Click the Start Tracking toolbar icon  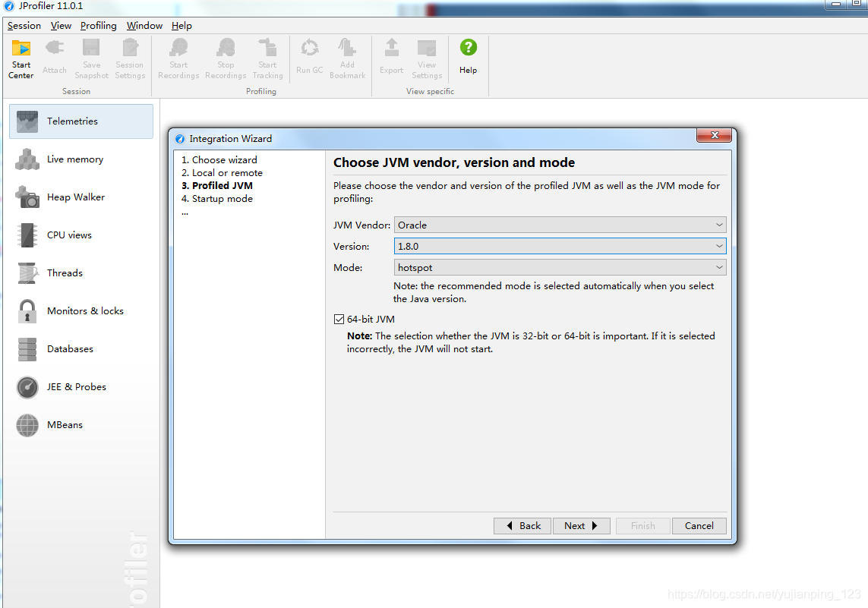(267, 48)
